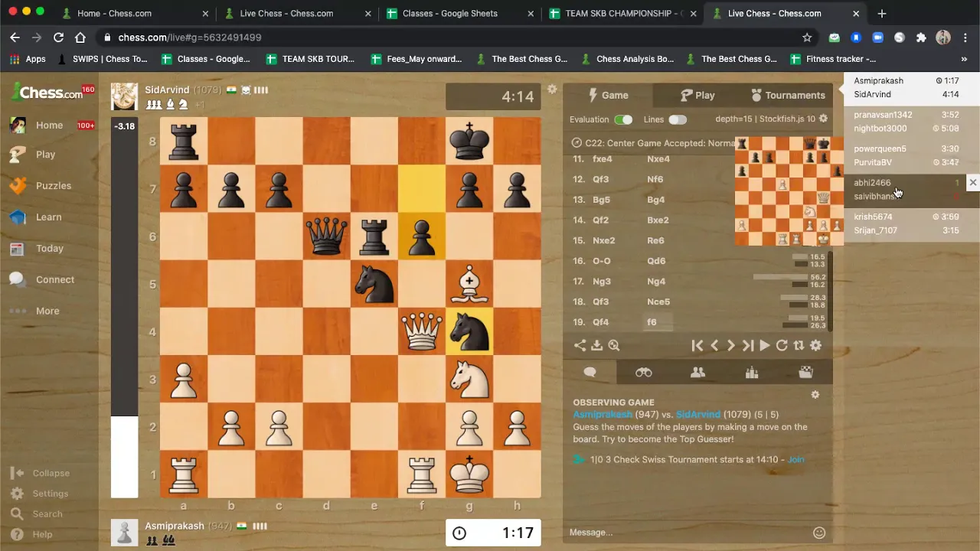Collapse the left sidebar
The height and width of the screenshot is (551, 980).
pyautogui.click(x=40, y=473)
